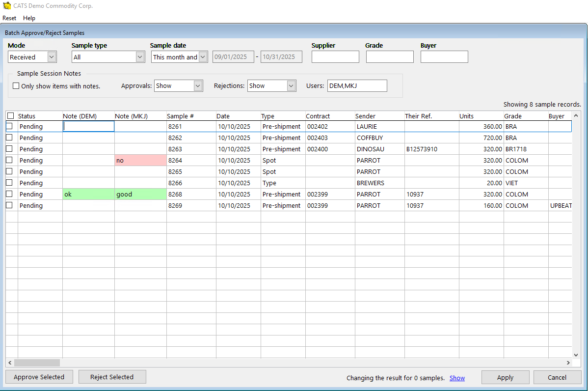Click the Approve Selected button
Viewport: 588px width, 391px height.
click(39, 377)
